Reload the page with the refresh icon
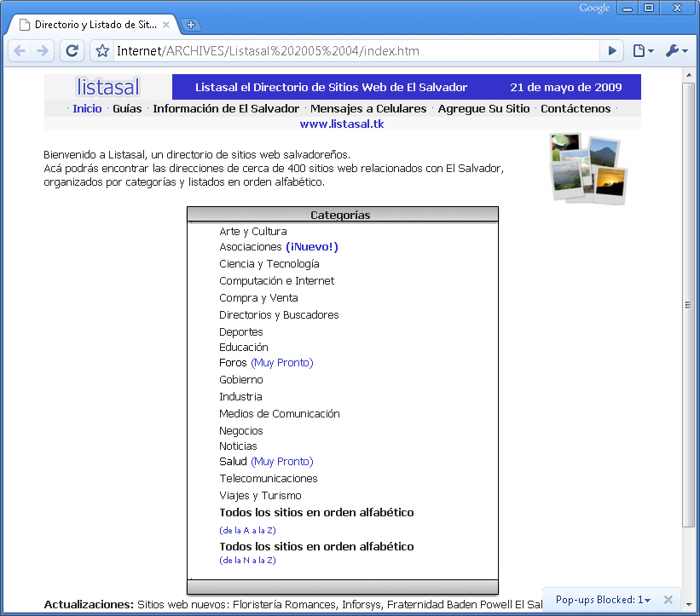Image resolution: width=700 pixels, height=616 pixels. pyautogui.click(x=72, y=51)
